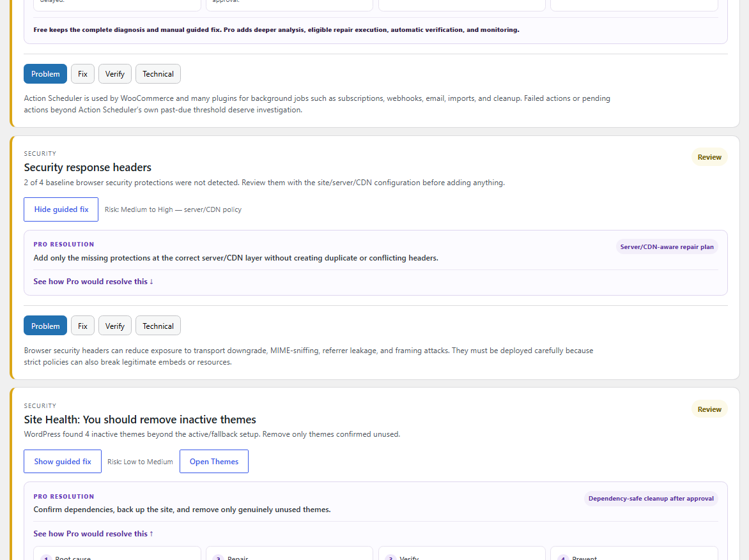Viewport: 749px width, 560px height.
Task: Collapse Pro resolution details for inactive themes
Action: click(x=93, y=534)
